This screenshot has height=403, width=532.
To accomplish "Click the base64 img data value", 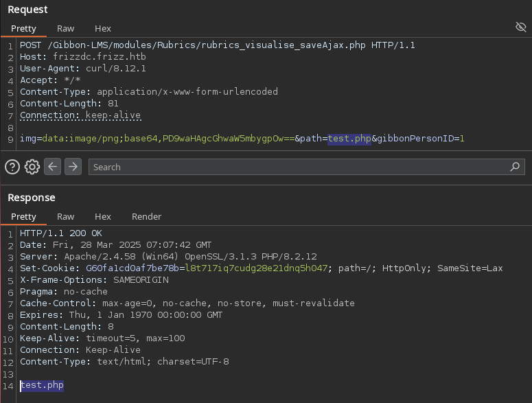I will click(x=168, y=139).
